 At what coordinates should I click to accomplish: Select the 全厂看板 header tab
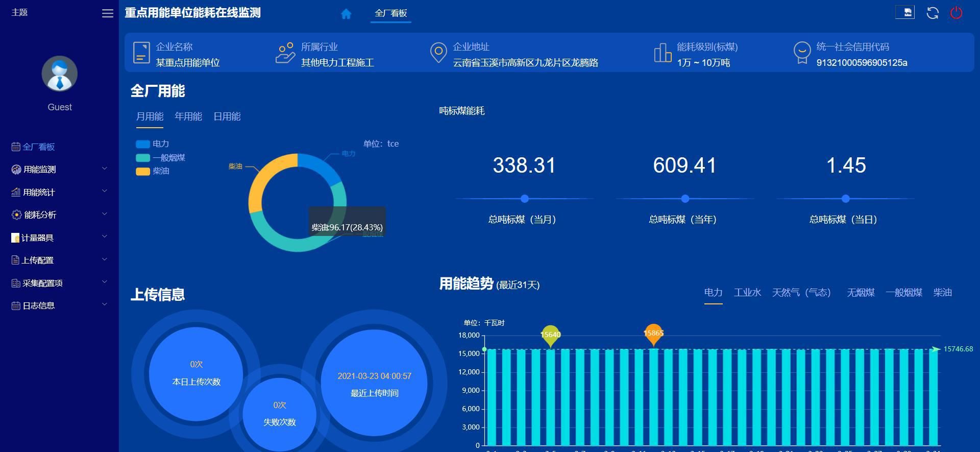[x=391, y=13]
